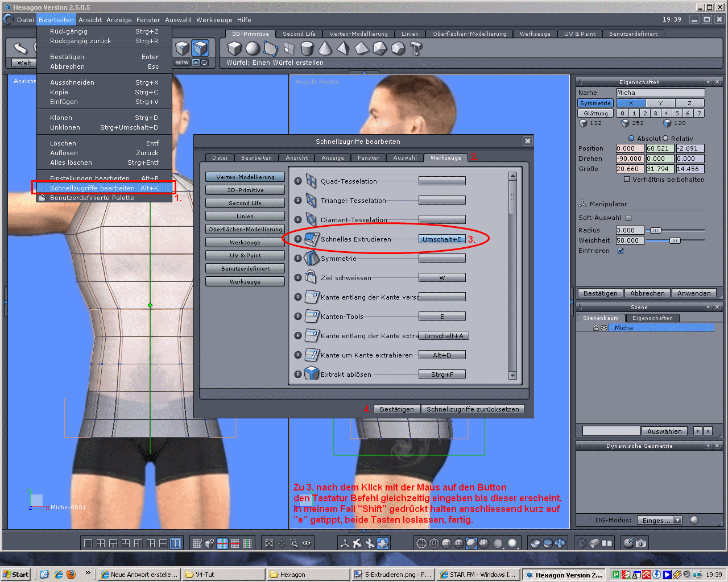This screenshot has width=728, height=582.
Task: Click the R button beside Symmetrie
Action: click(297, 258)
